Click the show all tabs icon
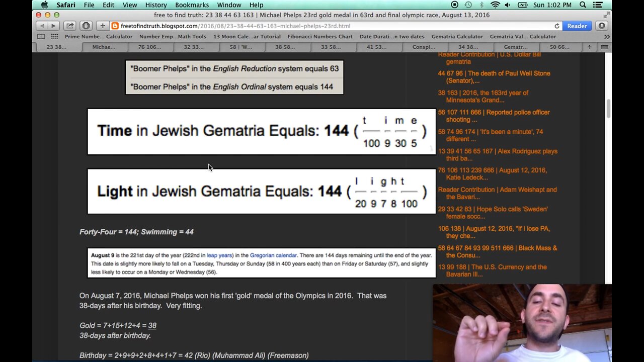This screenshot has width=644, height=362. click(x=604, y=47)
